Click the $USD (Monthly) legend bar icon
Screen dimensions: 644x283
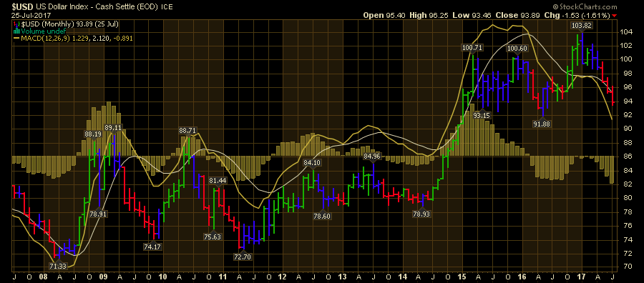click(x=16, y=24)
